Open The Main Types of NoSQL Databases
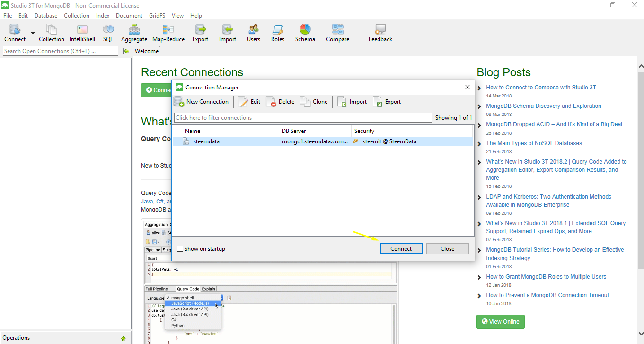Image resolution: width=644 pixels, height=344 pixels. (534, 143)
